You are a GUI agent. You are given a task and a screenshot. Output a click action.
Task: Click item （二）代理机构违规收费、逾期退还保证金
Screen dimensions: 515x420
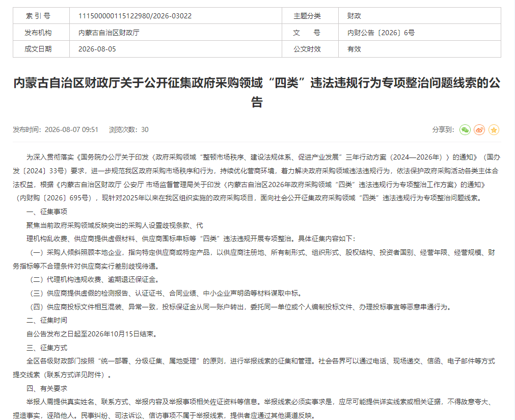pyautogui.click(x=95, y=280)
